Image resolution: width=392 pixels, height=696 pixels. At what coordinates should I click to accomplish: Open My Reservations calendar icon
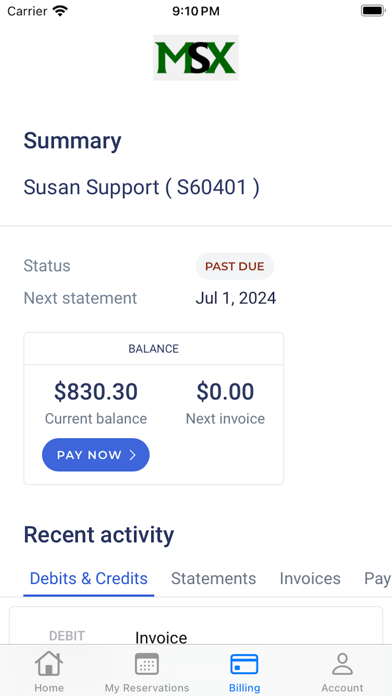pyautogui.click(x=147, y=664)
